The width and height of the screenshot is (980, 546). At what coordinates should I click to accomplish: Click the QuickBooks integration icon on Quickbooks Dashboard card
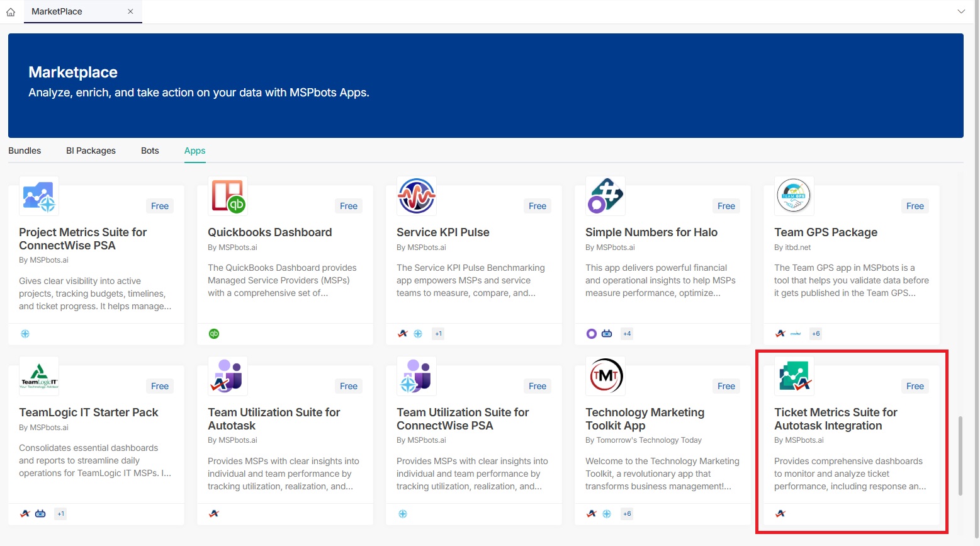coord(214,333)
